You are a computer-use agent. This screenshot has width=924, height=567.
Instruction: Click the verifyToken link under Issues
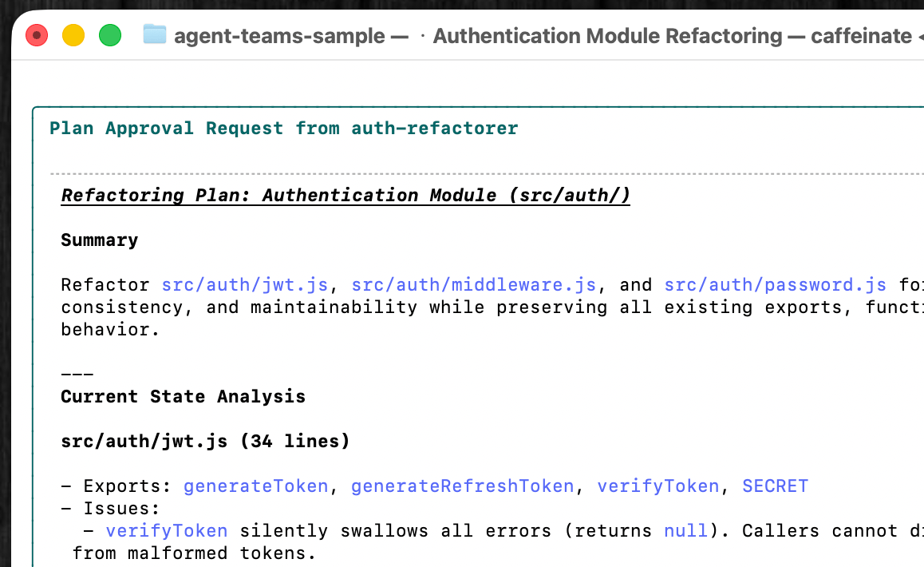(x=166, y=530)
